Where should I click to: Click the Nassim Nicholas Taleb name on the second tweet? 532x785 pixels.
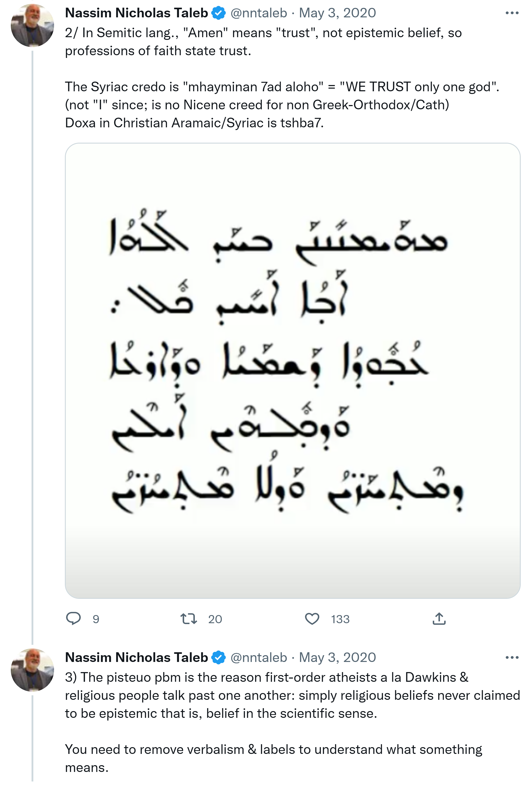(x=136, y=657)
